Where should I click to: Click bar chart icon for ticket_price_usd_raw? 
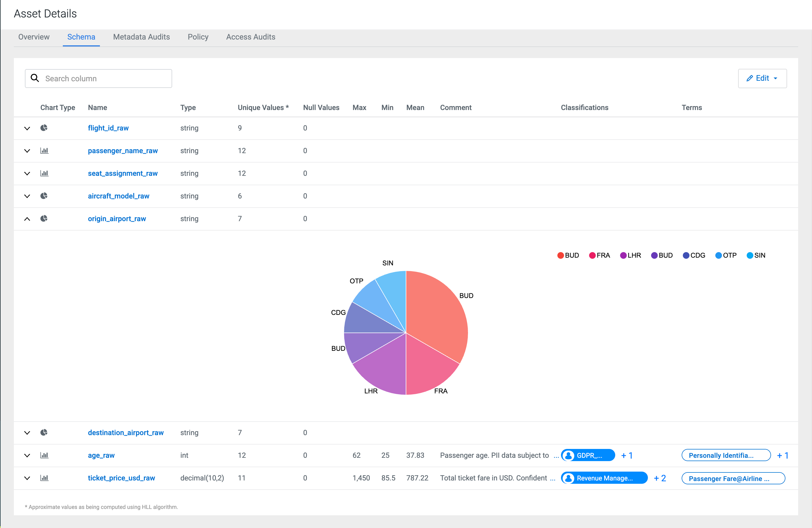pos(44,478)
